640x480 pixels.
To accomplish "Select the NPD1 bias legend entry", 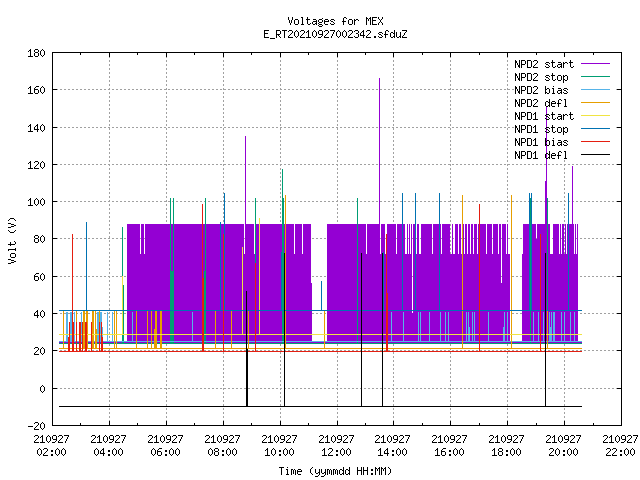I will coord(561,142).
